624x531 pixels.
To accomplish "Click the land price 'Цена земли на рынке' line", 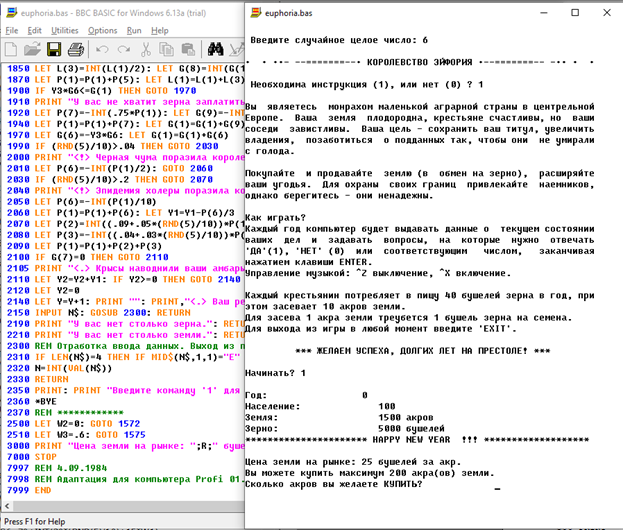I will pos(353,462).
